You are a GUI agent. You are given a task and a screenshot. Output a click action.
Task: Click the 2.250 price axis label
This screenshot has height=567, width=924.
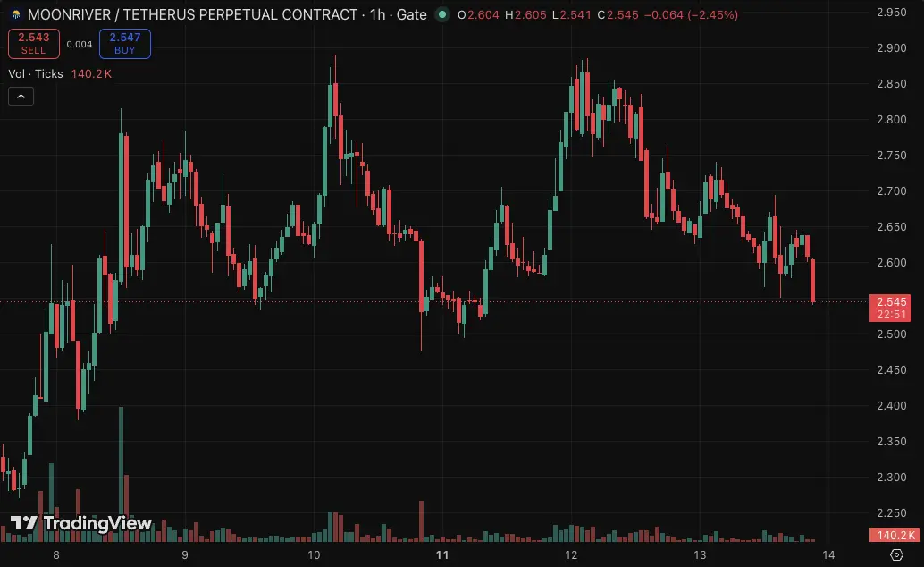(x=892, y=512)
